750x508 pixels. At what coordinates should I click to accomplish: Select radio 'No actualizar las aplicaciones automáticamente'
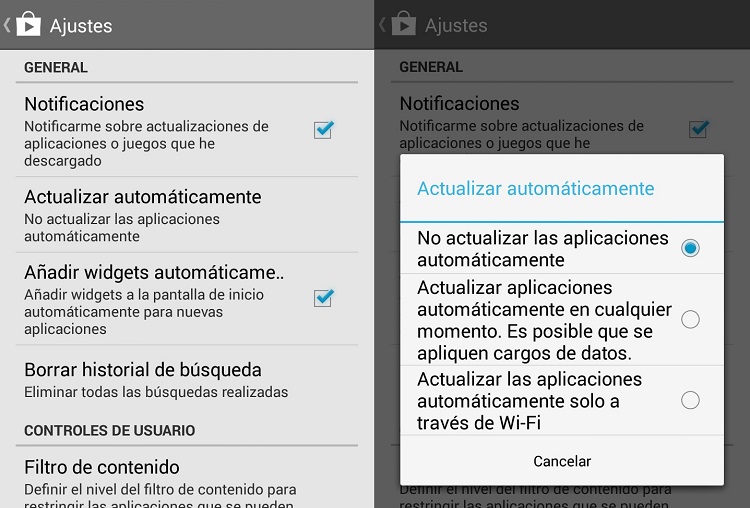pos(690,248)
